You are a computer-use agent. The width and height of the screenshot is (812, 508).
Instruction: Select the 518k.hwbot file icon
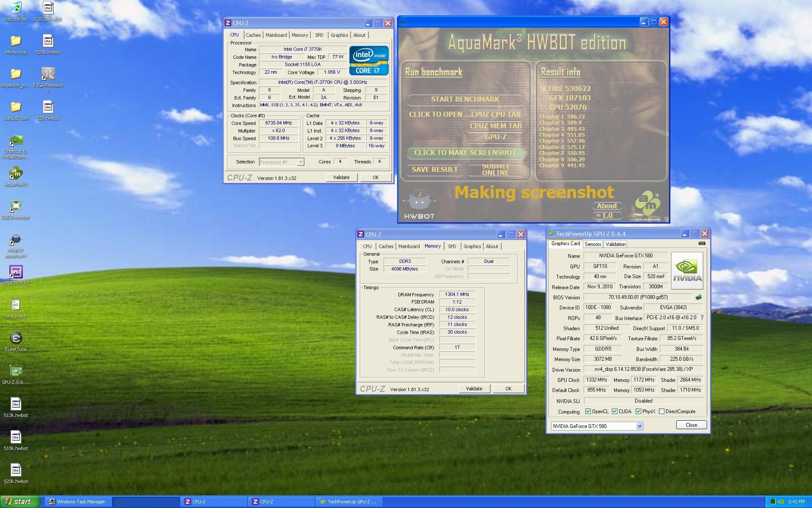[x=16, y=441]
